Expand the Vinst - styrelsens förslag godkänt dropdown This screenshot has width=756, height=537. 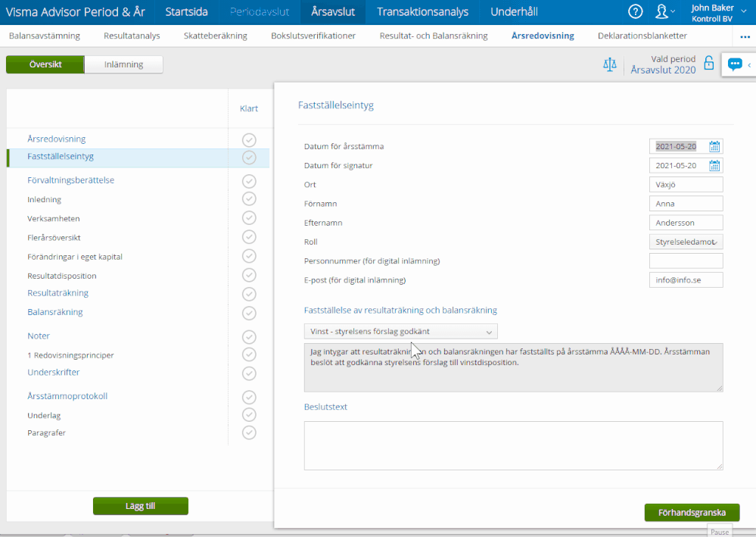pyautogui.click(x=401, y=332)
